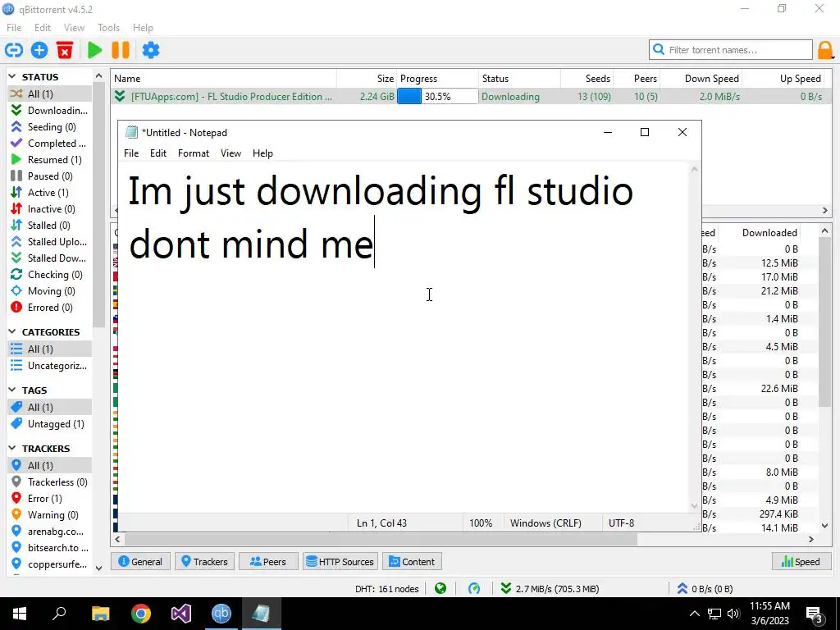
Task: Show Resumed (1) torrents
Action: 49,160
